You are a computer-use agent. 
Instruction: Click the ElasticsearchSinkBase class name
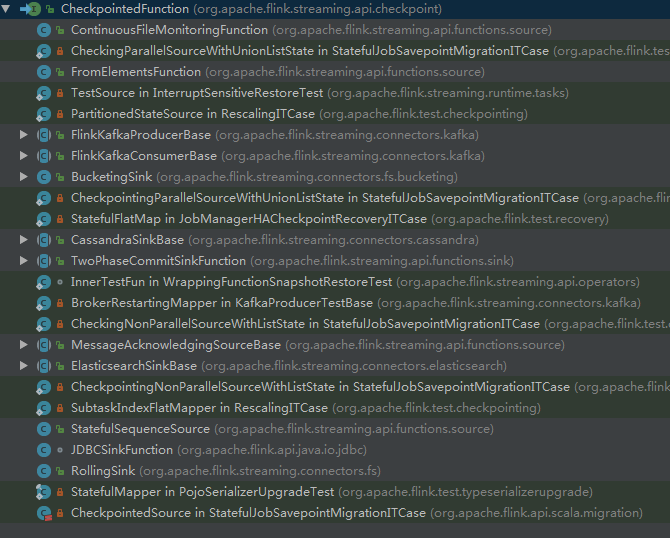[134, 365]
